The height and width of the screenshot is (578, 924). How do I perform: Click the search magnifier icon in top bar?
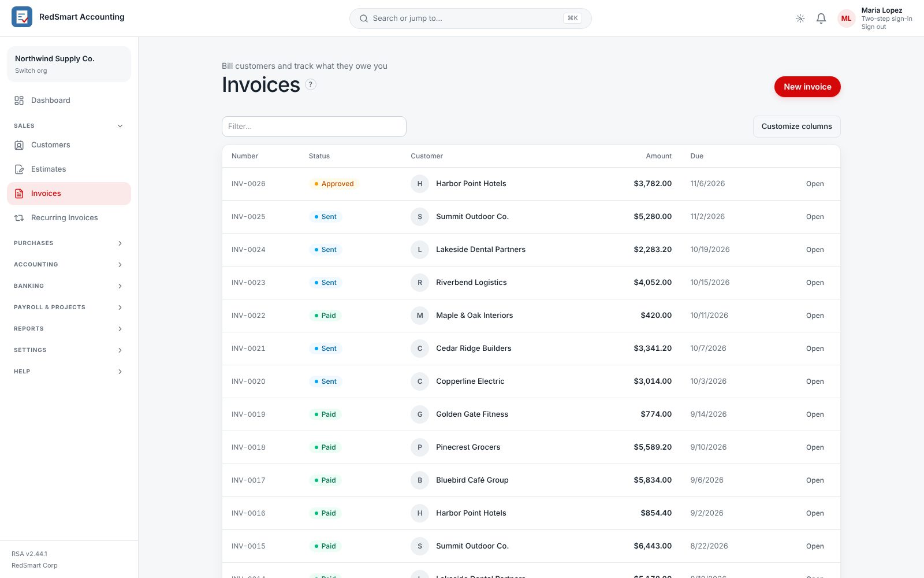364,18
